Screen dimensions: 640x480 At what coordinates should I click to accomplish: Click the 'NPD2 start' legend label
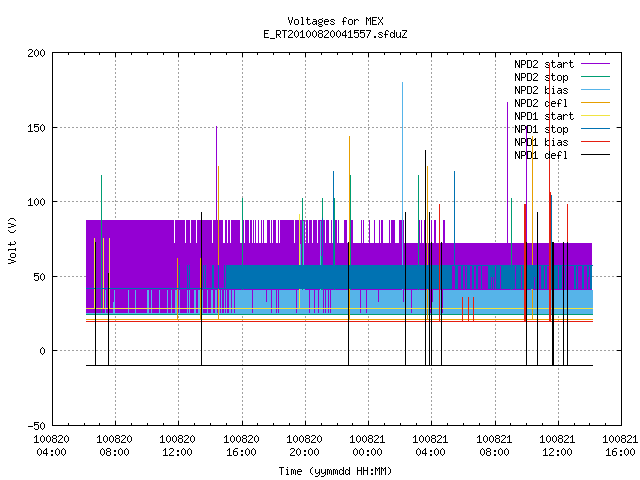click(544, 64)
